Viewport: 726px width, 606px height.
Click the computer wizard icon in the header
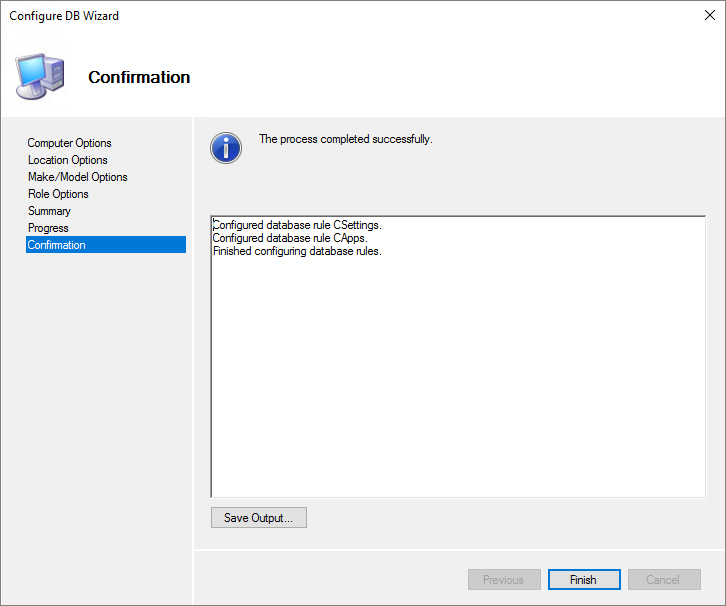pos(40,76)
